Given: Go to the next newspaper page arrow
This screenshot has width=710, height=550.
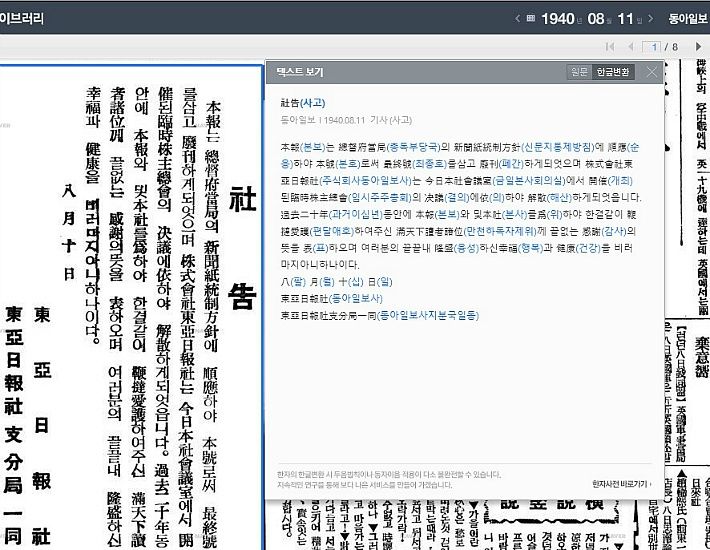Looking at the screenshot, I should (698, 47).
